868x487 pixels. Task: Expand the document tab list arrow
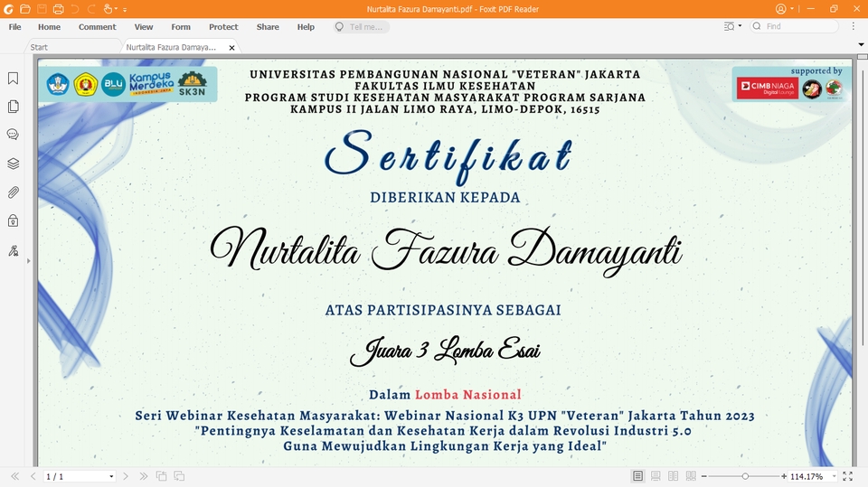pyautogui.click(x=861, y=44)
